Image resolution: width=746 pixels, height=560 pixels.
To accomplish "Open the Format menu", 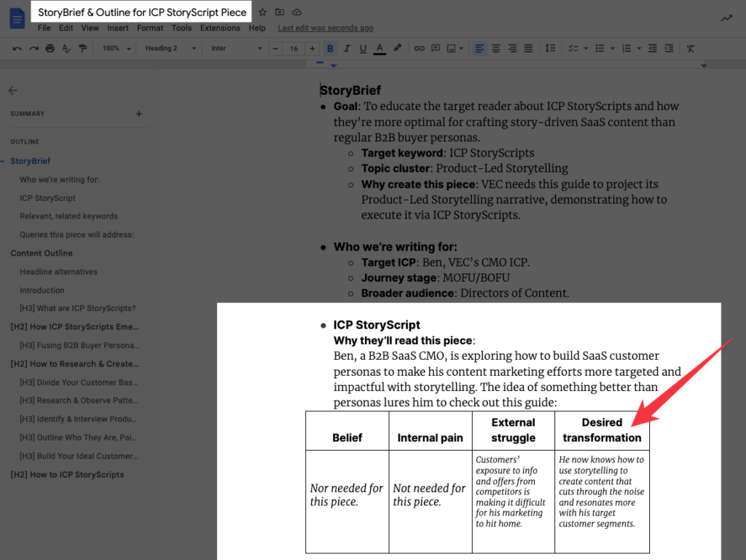I will [150, 28].
